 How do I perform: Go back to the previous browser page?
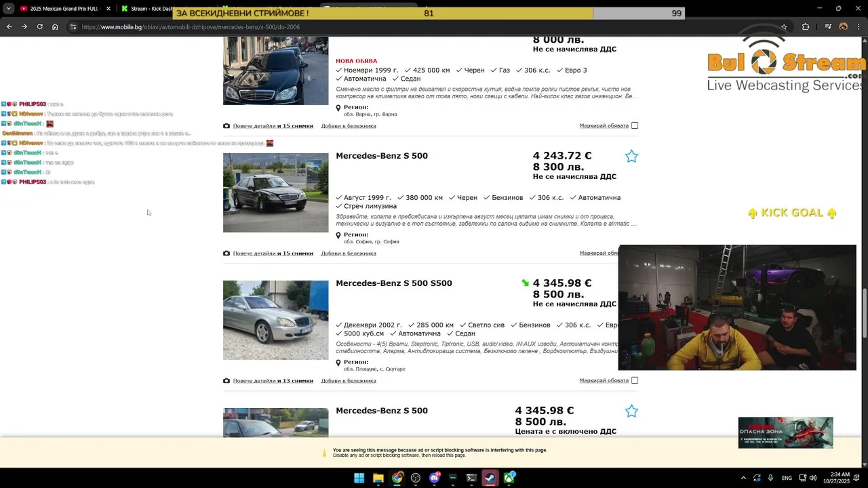9,26
